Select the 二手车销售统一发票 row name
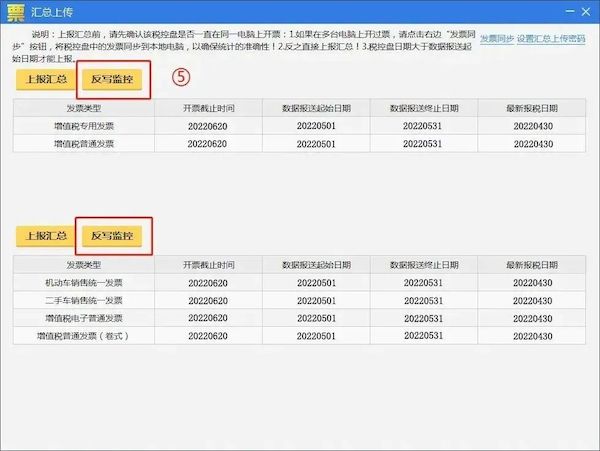This screenshot has height=451, width=600. [x=84, y=300]
